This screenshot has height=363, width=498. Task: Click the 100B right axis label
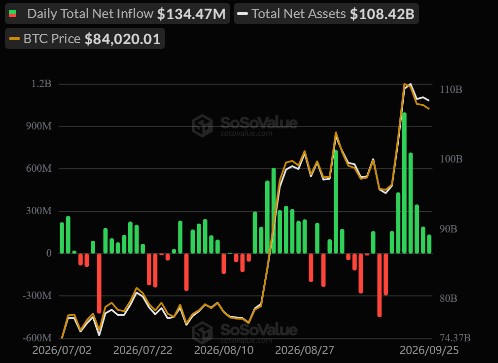tap(451, 159)
